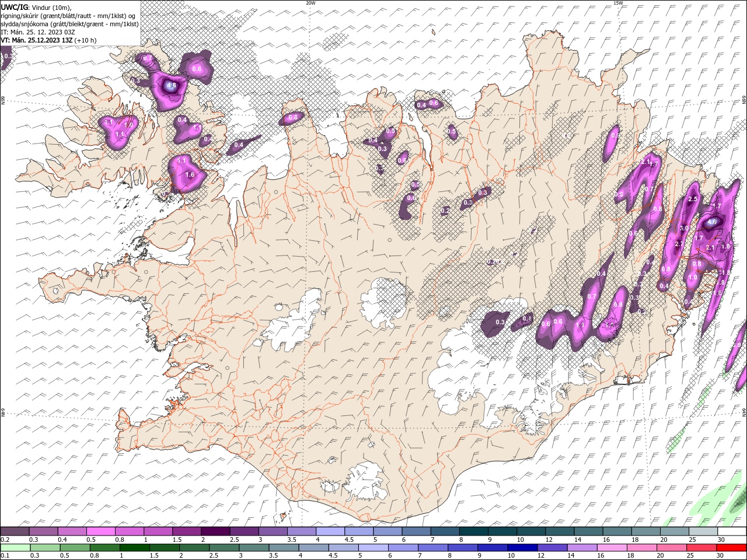Click the '20W' longitude label at the top
Viewport: 747px width, 560px height.
tap(310, 3)
